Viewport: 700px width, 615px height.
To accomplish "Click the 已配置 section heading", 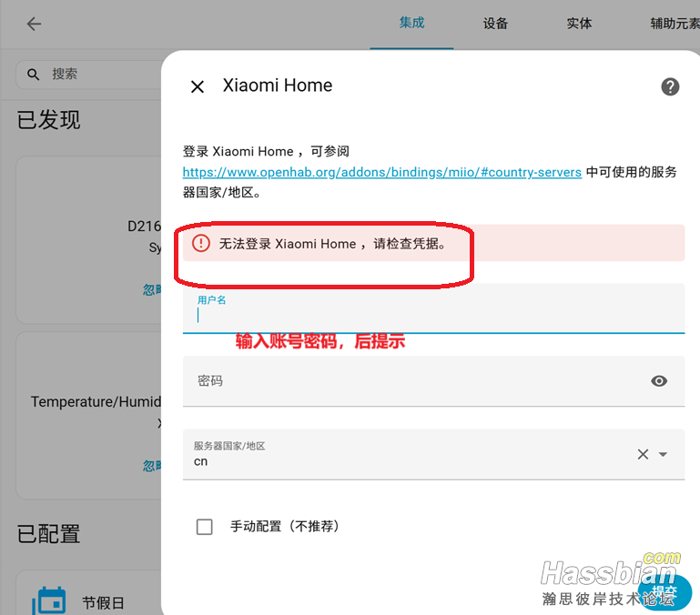I will 48,534.
